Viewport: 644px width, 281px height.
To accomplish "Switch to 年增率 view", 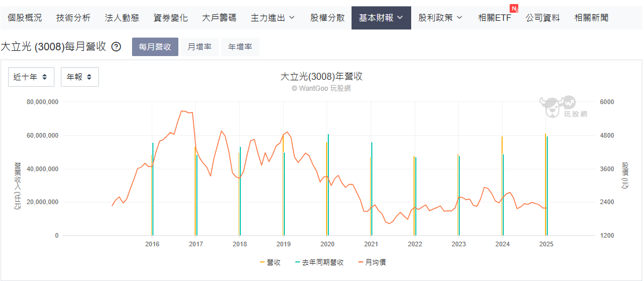I will (240, 47).
